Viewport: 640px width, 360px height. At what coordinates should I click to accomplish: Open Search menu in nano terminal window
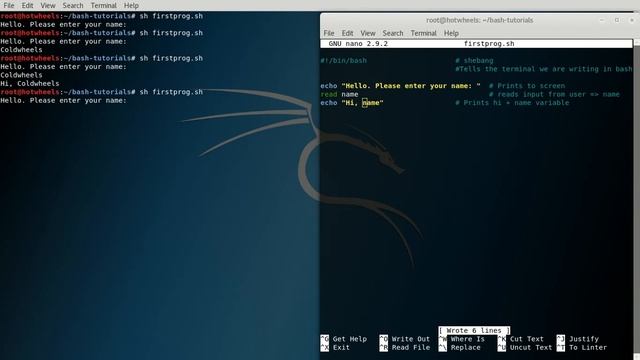pos(393,33)
